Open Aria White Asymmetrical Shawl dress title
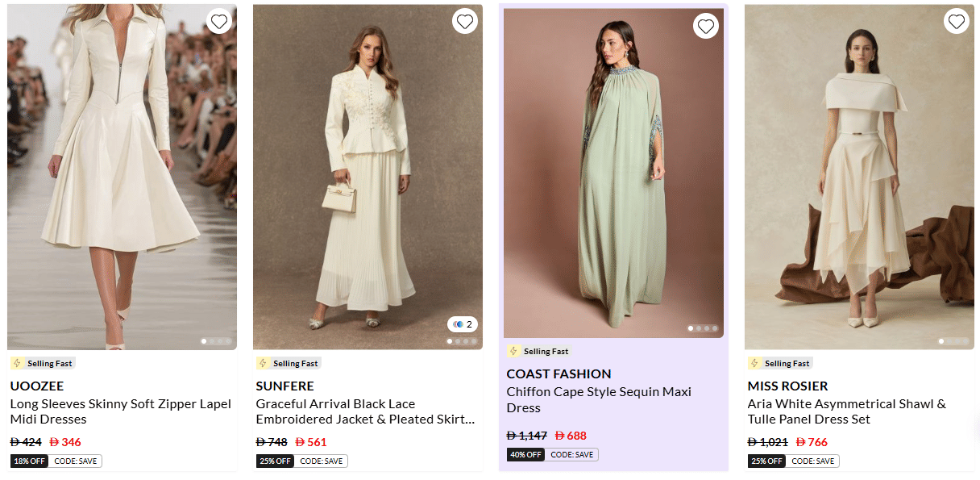980x480 pixels. click(846, 411)
